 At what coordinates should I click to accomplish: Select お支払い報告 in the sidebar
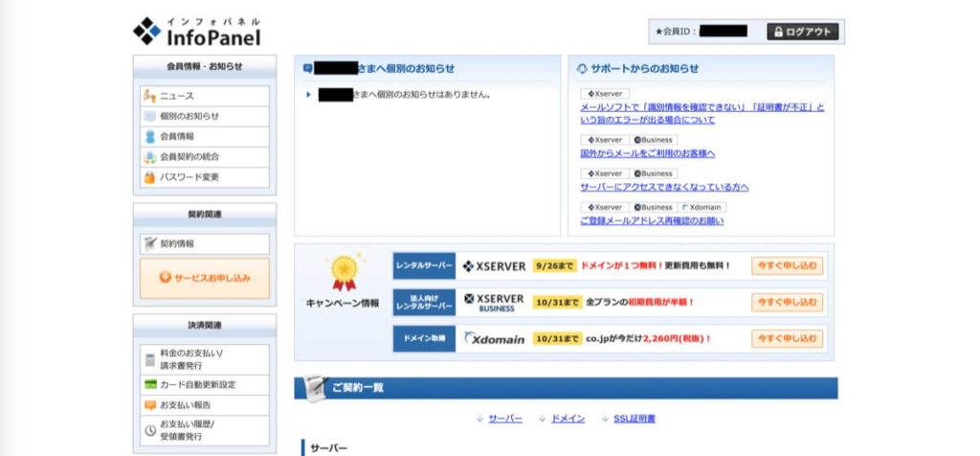point(205,405)
